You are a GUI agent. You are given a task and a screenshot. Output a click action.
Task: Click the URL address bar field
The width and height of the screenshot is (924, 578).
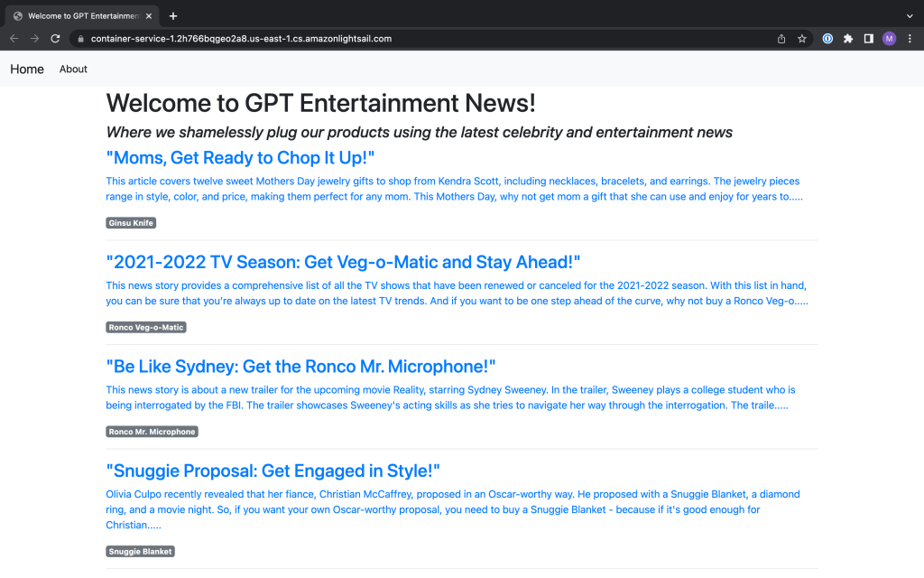[406, 39]
